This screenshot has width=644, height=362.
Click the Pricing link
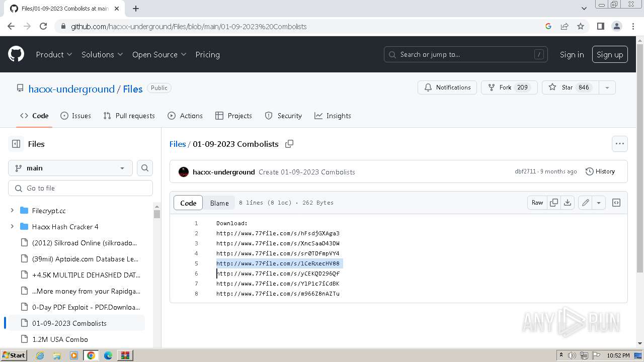(207, 54)
